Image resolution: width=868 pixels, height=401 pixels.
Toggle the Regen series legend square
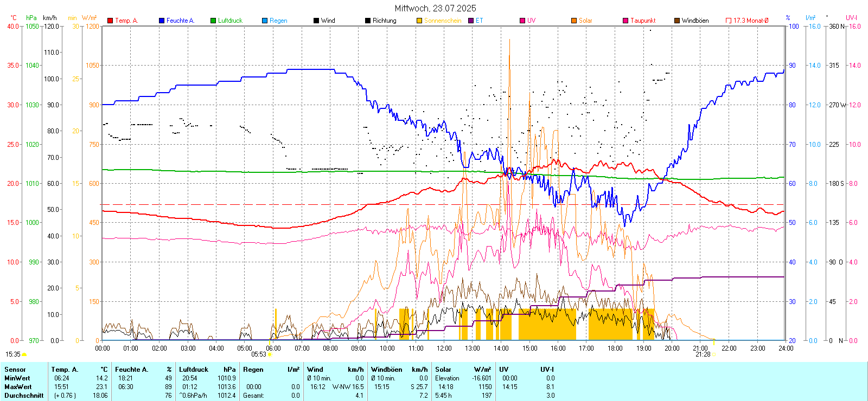tap(265, 21)
